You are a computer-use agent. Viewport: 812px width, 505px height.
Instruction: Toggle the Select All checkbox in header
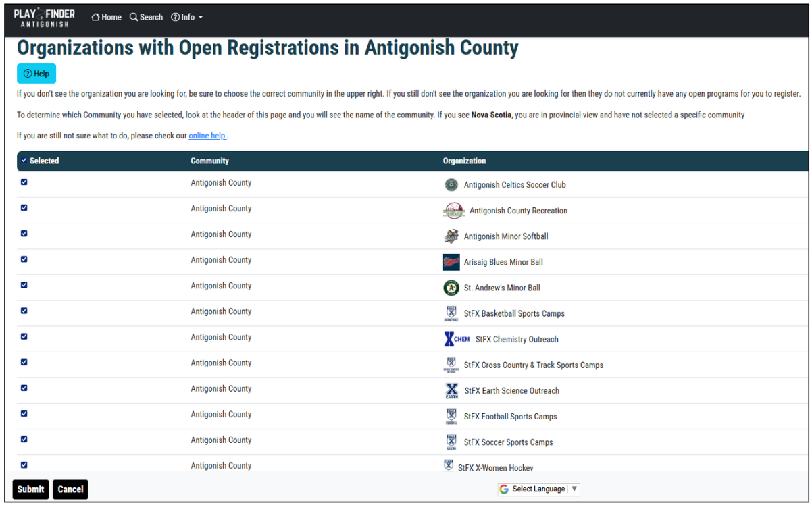pyautogui.click(x=24, y=161)
